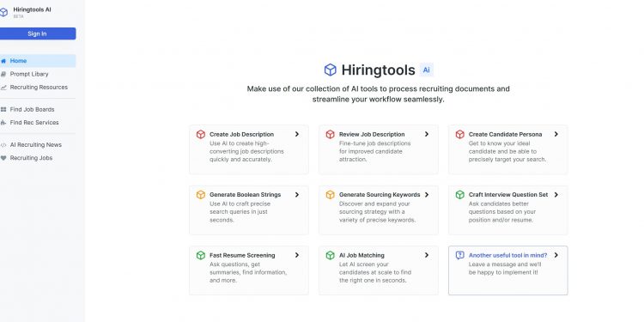Click text 'Ask questions, get summaries, find information'
This screenshot has height=322, width=644.
coord(248,272)
